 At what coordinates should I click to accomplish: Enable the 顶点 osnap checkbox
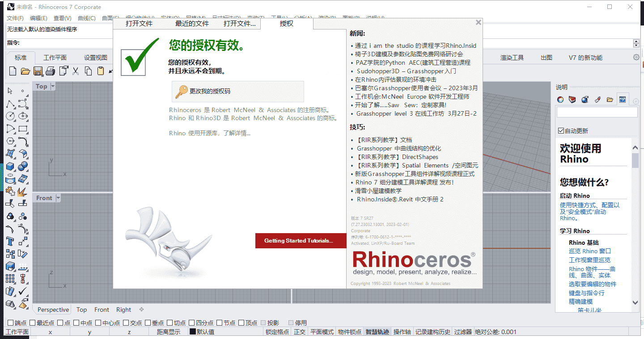[x=241, y=323]
